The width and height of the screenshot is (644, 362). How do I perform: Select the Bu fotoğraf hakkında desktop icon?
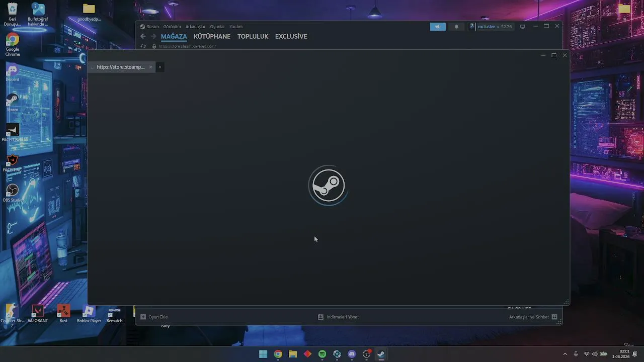[x=38, y=15]
